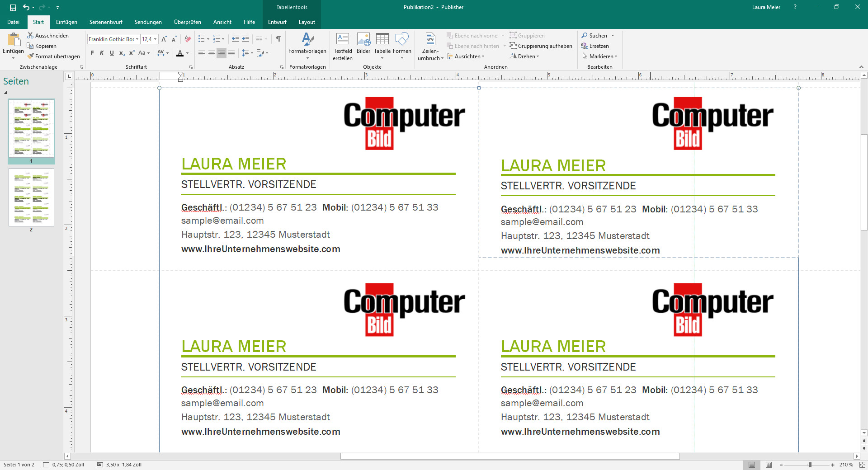Increase font size with larger A icon
Screen dimensions: 868x470
164,39
